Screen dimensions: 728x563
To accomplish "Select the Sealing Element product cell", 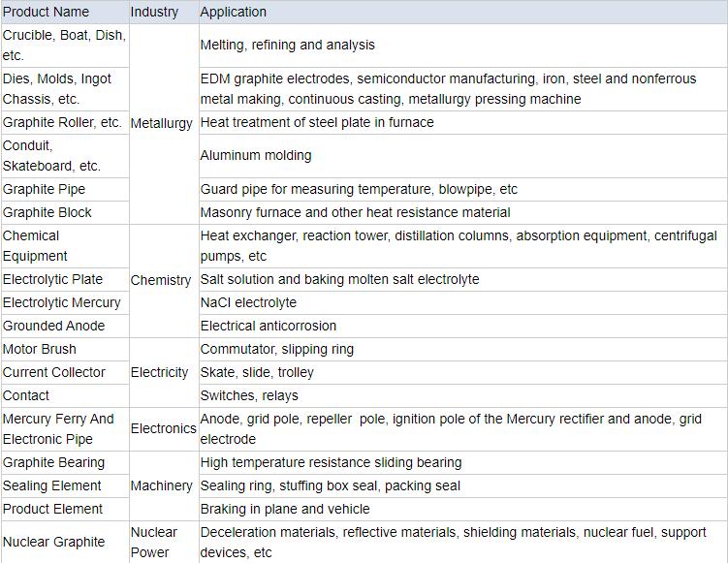I will (x=52, y=485).
